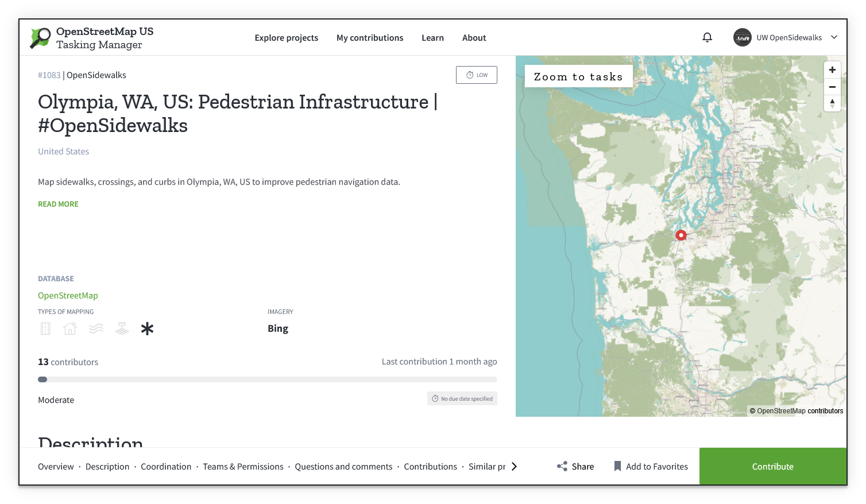Open notifications via the bell icon

tap(707, 37)
